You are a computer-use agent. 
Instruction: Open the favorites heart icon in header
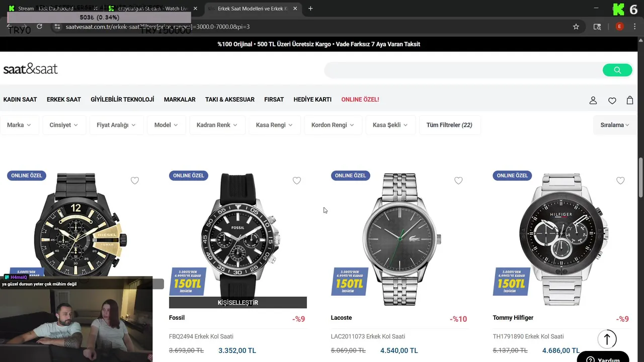click(x=612, y=101)
